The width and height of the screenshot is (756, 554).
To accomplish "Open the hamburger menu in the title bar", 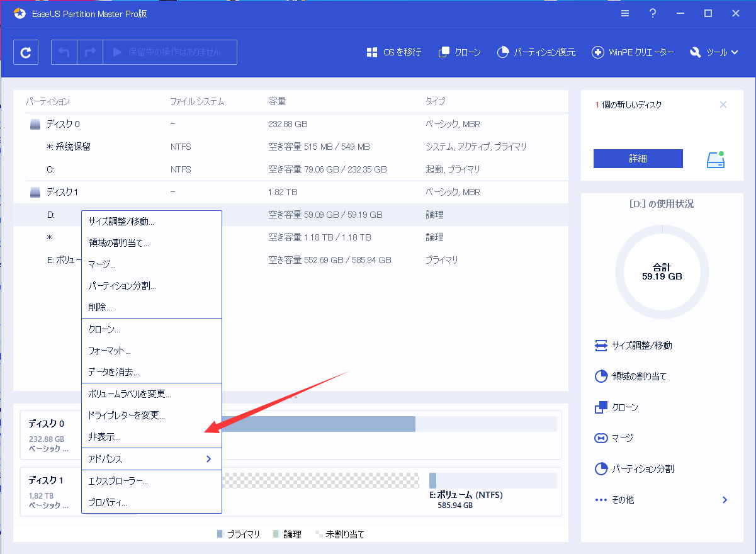I will (624, 13).
